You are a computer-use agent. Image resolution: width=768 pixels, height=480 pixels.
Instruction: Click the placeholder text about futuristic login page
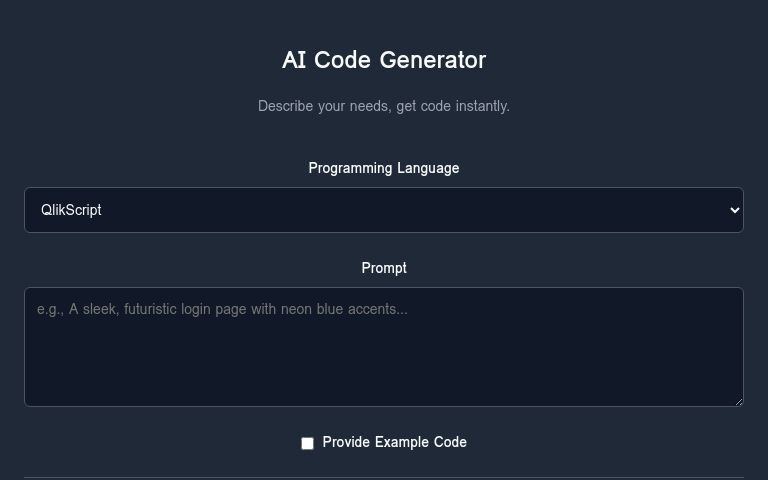point(222,309)
